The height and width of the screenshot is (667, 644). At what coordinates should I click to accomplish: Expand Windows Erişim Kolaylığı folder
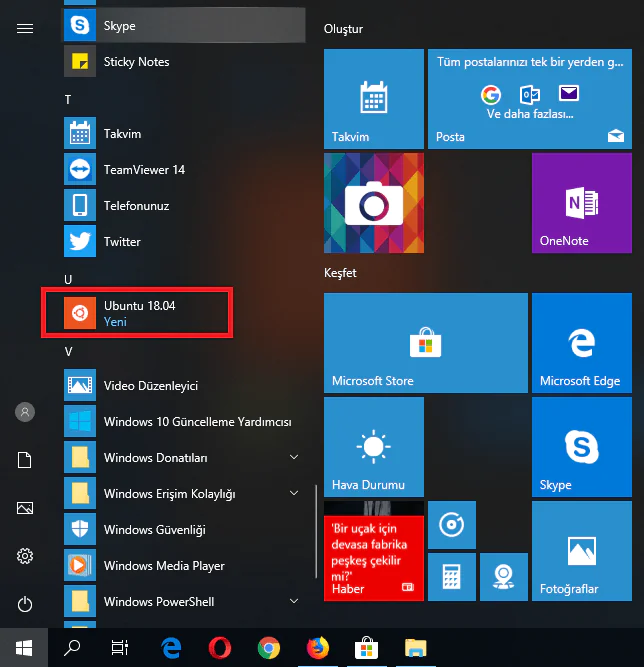click(x=294, y=494)
